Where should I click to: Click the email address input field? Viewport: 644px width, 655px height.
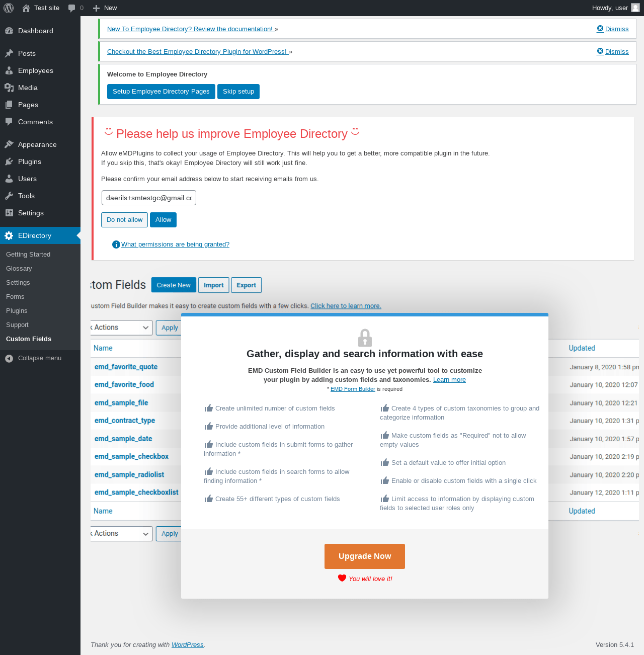tap(149, 198)
